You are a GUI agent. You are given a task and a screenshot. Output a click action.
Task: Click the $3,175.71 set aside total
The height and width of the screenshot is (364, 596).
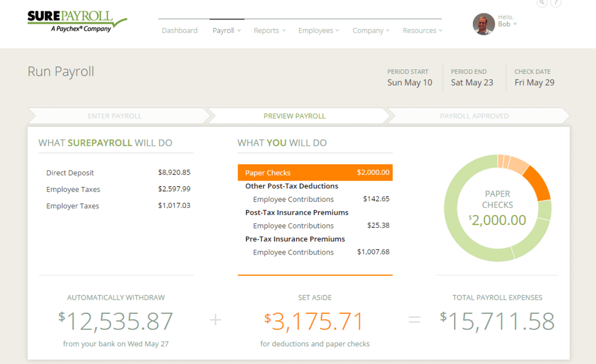coord(314,321)
